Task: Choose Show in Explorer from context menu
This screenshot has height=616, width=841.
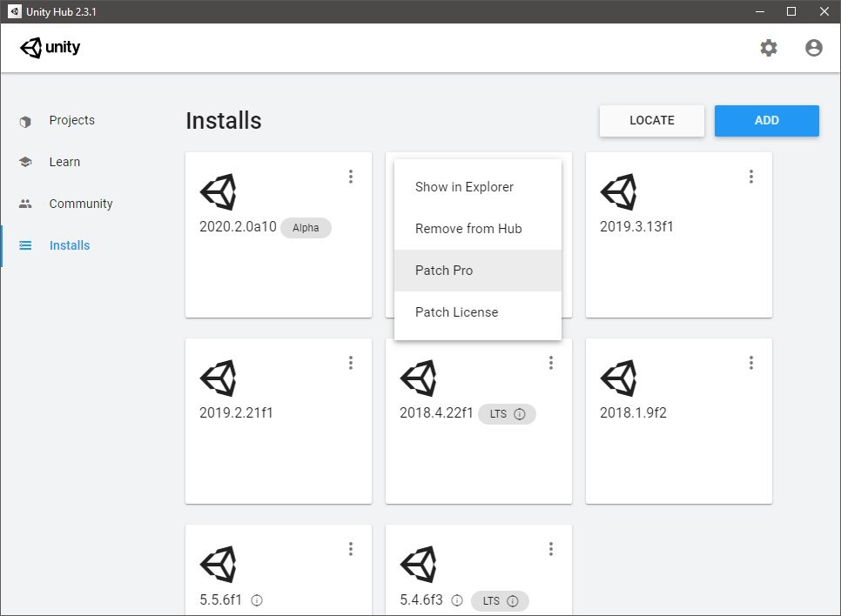Action: (478, 187)
